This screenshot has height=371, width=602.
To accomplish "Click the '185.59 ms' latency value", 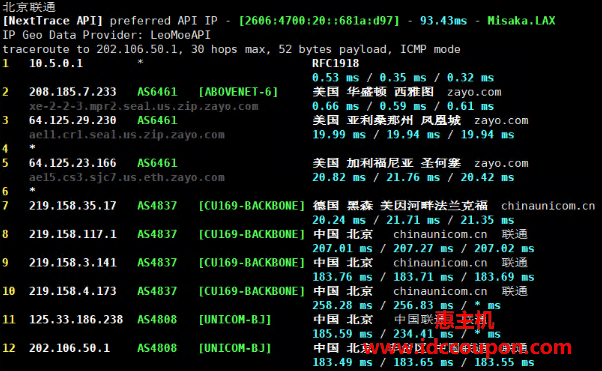I will 342,333.
